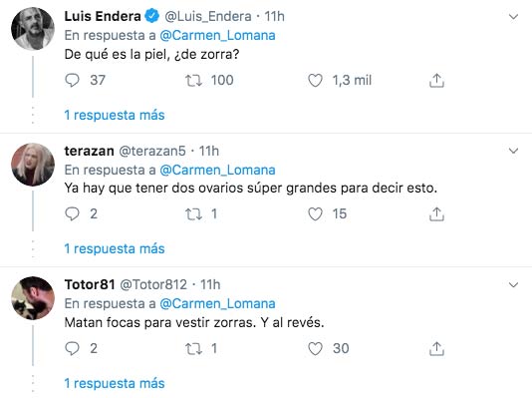The width and height of the screenshot is (532, 398).
Task: Retweet terazan's tweet
Action: tap(193, 214)
